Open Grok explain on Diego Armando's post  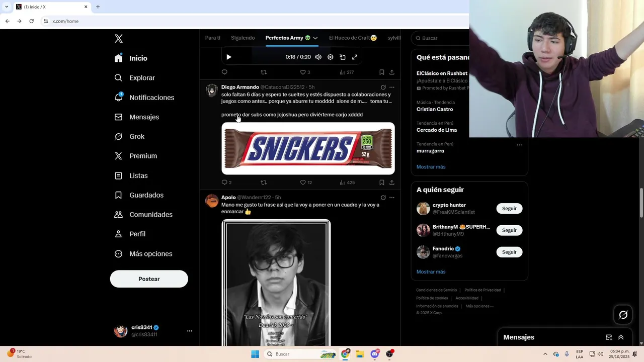[383, 87]
